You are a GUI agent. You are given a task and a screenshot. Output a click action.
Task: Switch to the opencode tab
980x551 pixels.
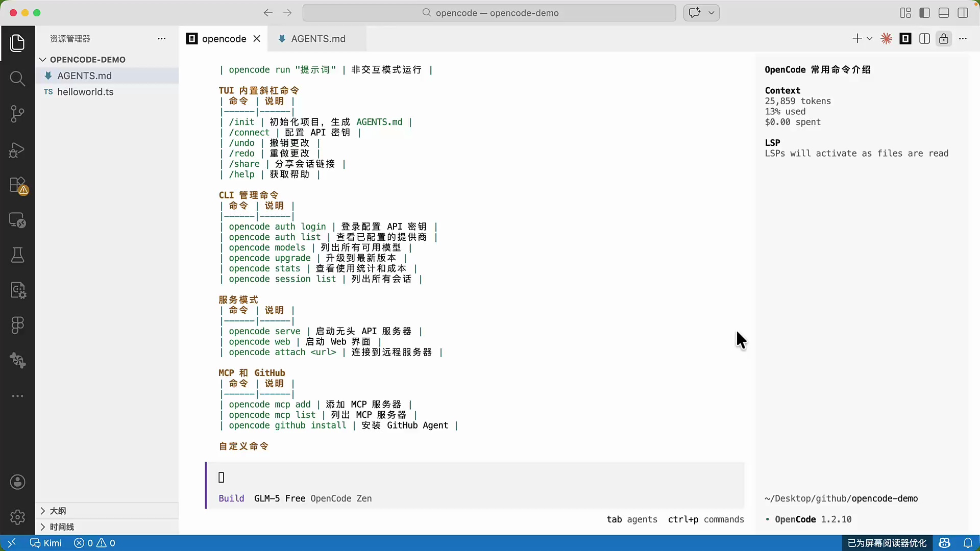click(x=224, y=39)
